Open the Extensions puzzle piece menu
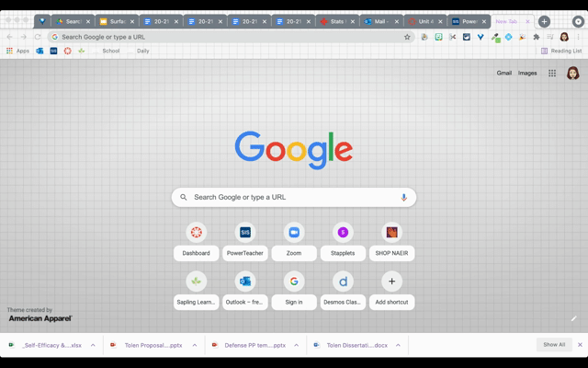The height and width of the screenshot is (368, 588). [537, 37]
